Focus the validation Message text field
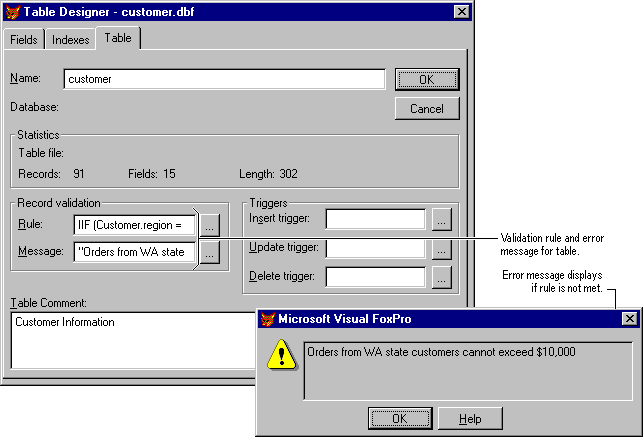The image size is (643, 437). tap(134, 253)
